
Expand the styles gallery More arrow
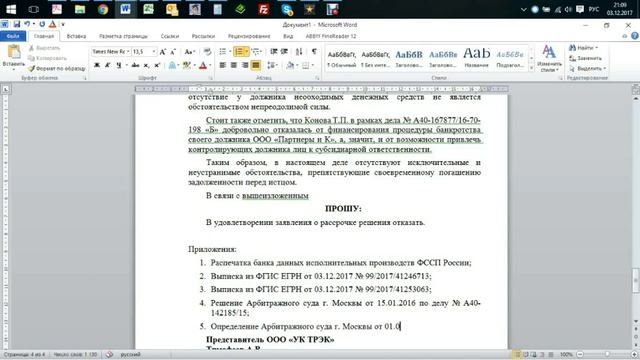[x=531, y=68]
